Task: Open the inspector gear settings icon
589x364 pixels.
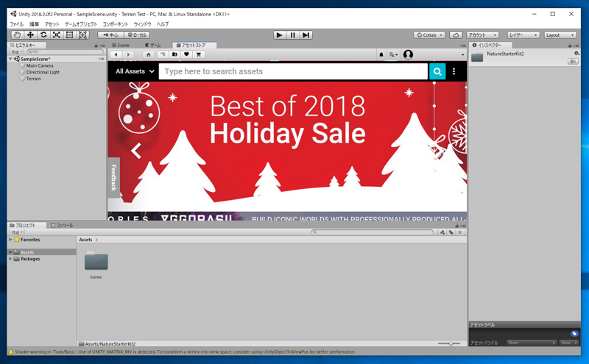Action: (576, 54)
